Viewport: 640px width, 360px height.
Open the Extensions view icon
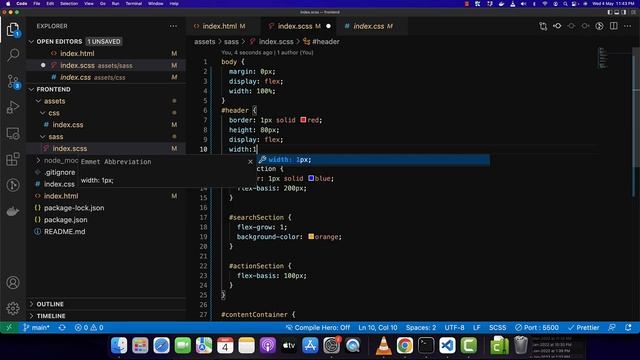click(13, 159)
